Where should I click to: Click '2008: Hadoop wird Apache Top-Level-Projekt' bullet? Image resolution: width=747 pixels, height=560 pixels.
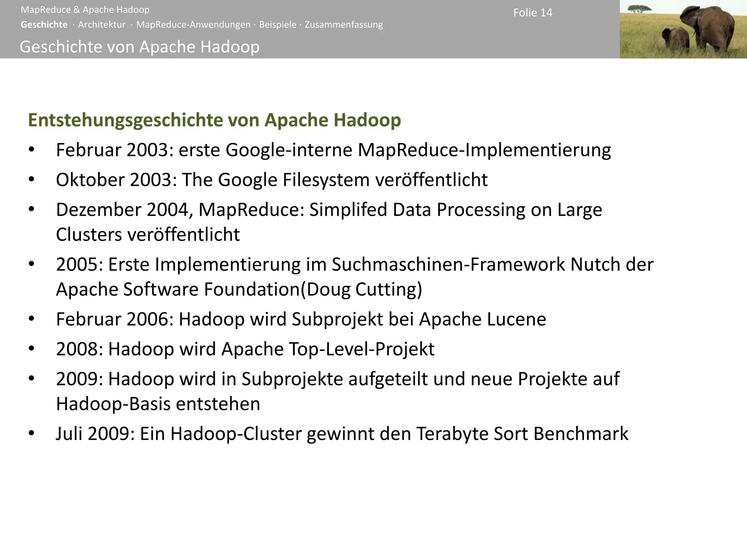[245, 349]
